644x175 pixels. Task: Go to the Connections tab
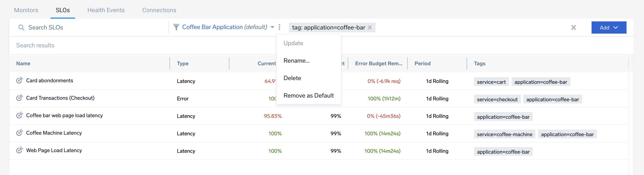(159, 10)
